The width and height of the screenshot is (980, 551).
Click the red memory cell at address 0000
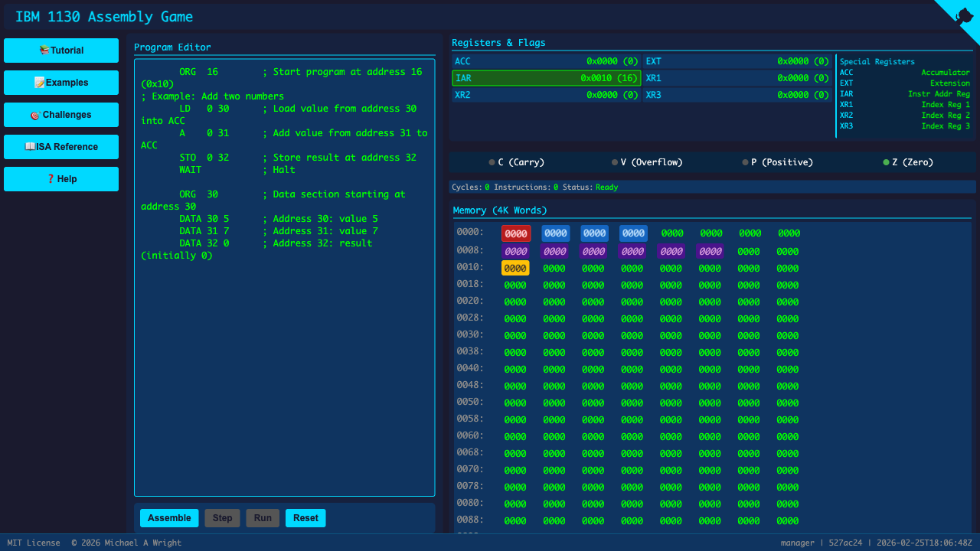(x=516, y=233)
